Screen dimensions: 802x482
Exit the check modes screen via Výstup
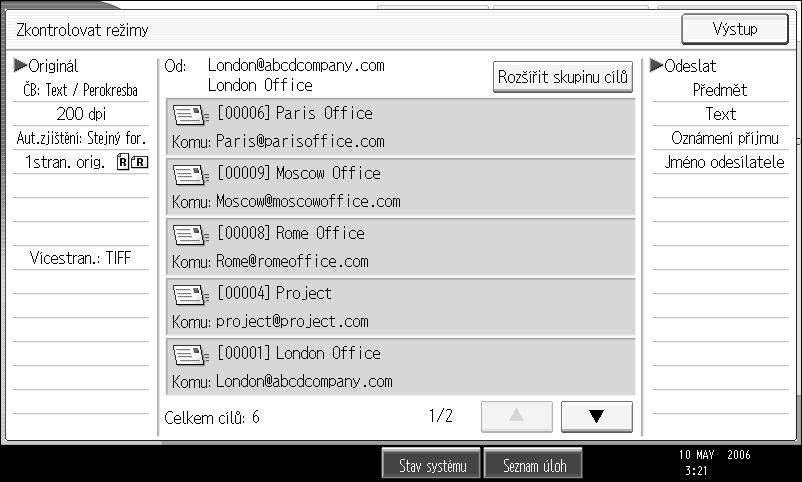pos(734,29)
